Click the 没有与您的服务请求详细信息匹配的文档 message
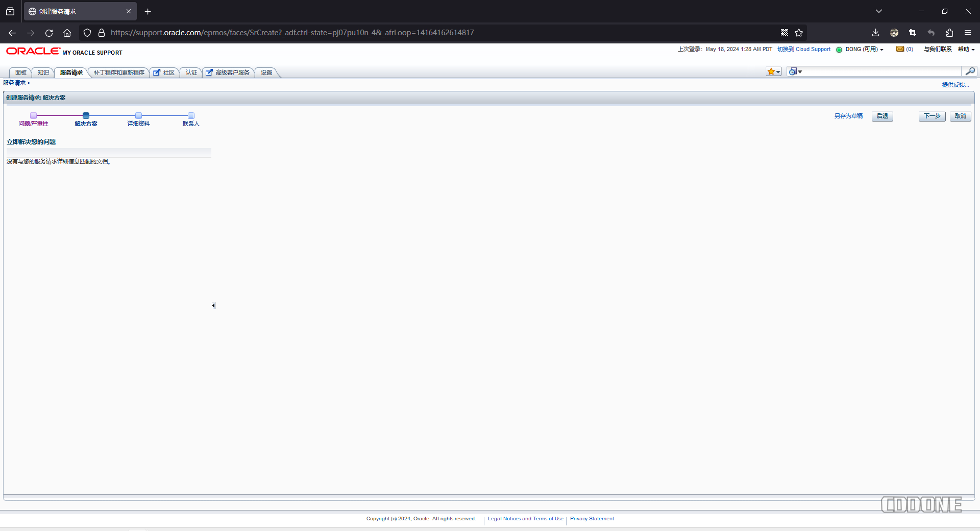This screenshot has height=531, width=980. 59,161
